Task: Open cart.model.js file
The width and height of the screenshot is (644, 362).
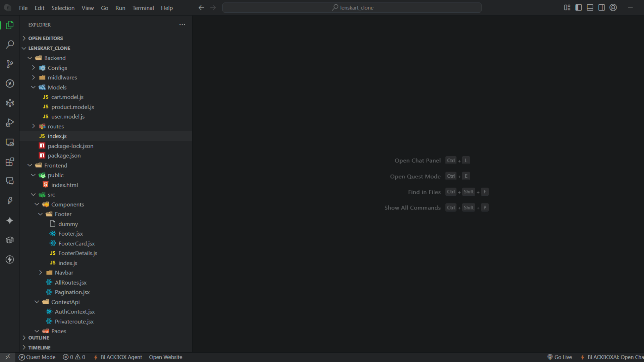Action: [67, 97]
